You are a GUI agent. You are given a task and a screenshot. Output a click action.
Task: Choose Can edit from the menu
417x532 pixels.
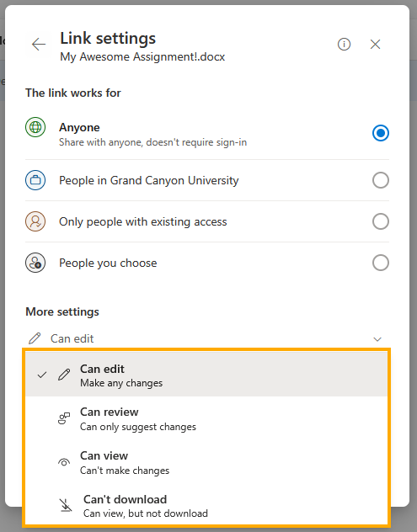click(x=206, y=375)
